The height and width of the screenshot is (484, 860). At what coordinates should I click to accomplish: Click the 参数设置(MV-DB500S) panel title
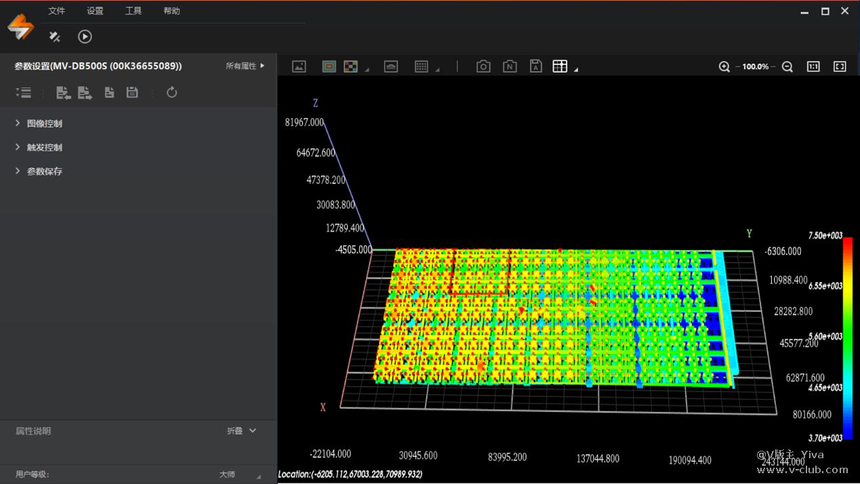[98, 66]
